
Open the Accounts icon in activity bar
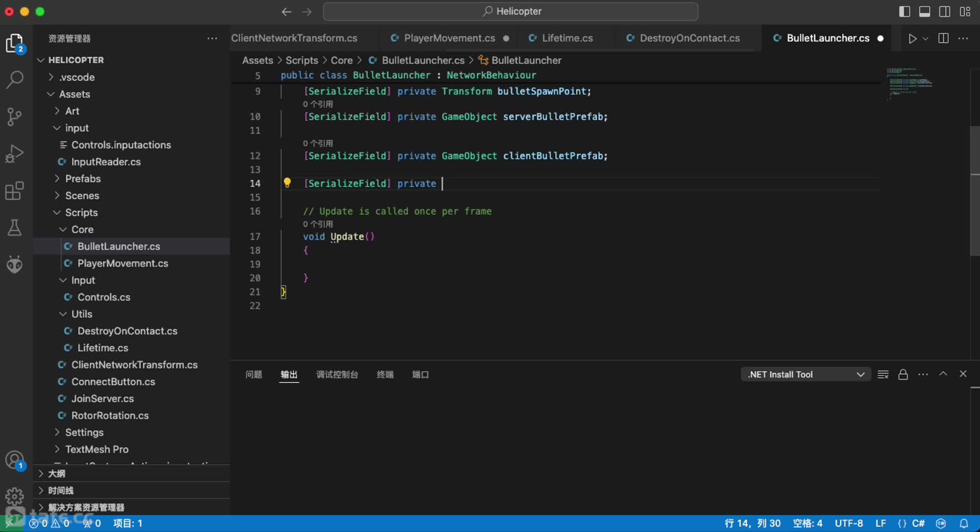14,461
